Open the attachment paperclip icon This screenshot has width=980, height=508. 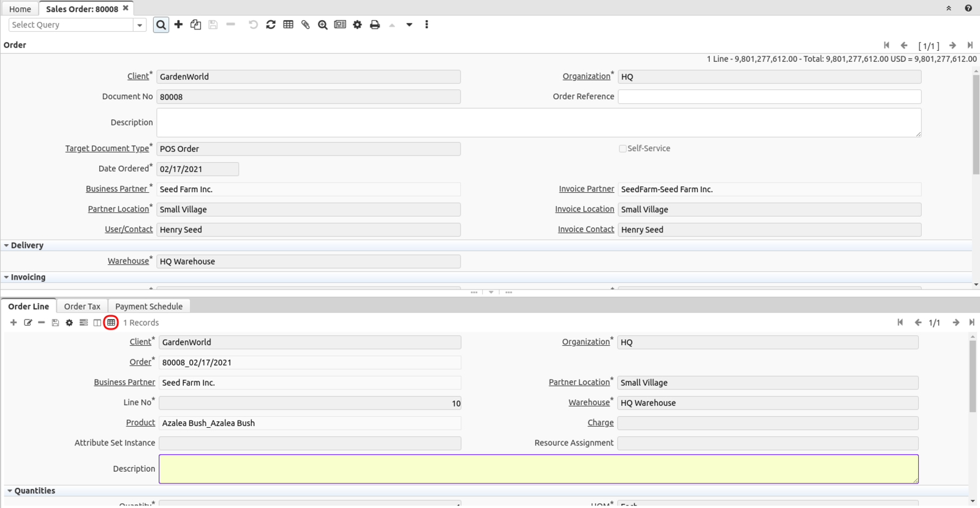point(305,24)
